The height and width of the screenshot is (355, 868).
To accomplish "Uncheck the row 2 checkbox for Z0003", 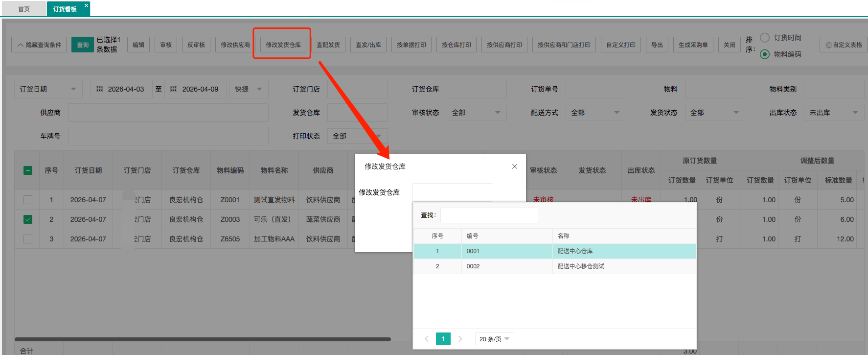I will tap(28, 219).
